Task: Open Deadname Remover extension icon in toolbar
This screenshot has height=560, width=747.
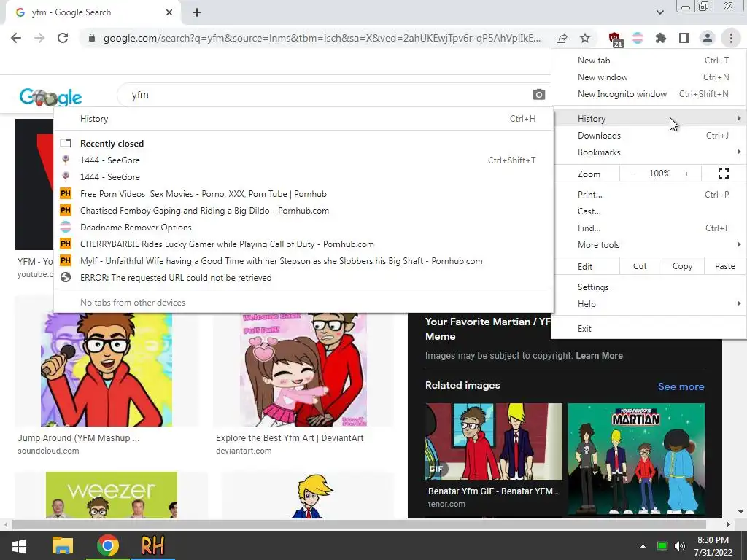Action: click(638, 38)
